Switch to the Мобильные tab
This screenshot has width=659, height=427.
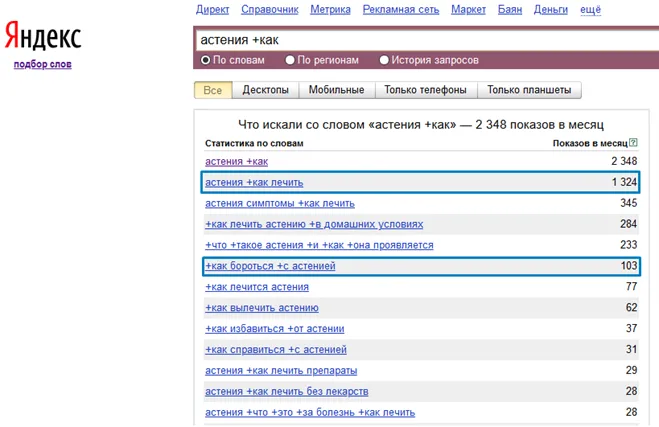point(337,90)
